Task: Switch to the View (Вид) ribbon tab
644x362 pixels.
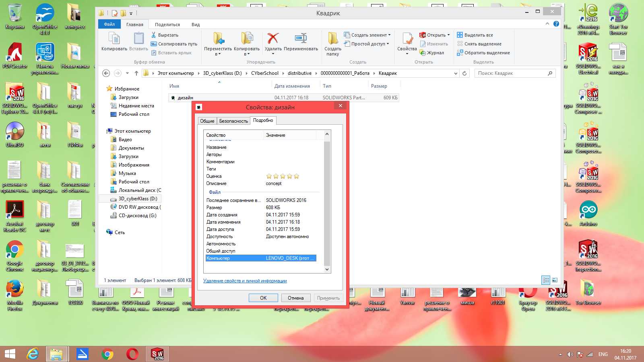Action: point(196,25)
